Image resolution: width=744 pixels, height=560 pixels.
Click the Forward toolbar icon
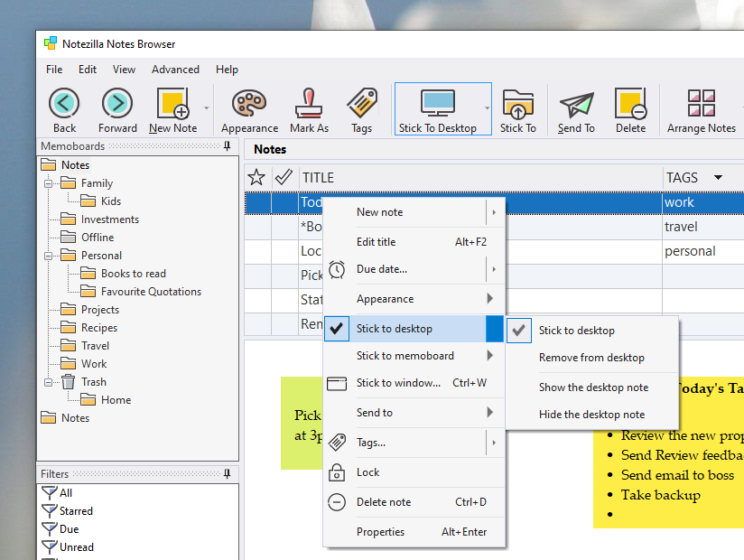click(x=117, y=103)
